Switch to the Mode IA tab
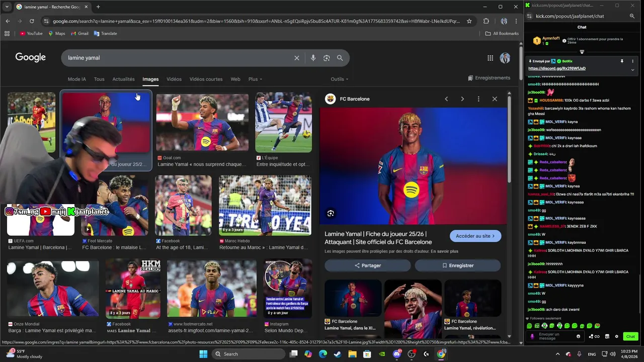The height and width of the screenshot is (362, 644). (77, 79)
